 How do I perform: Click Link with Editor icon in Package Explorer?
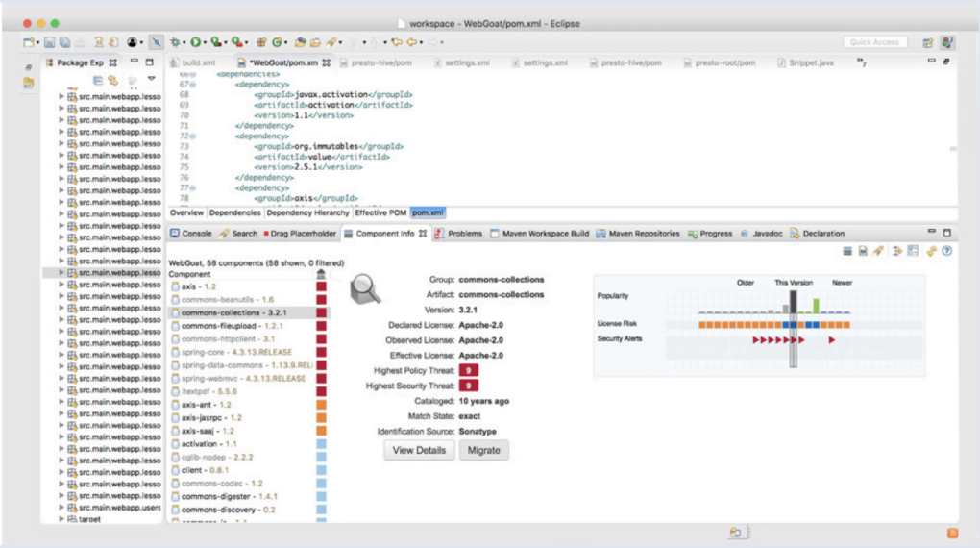tap(112, 80)
